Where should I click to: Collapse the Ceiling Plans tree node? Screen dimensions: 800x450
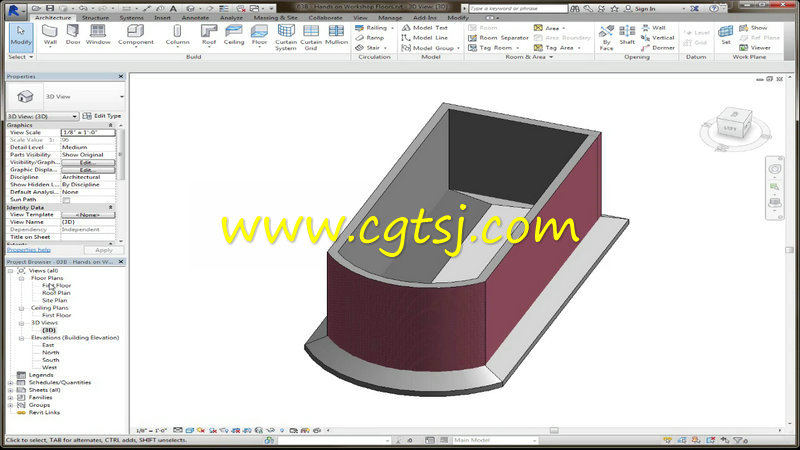[21, 308]
